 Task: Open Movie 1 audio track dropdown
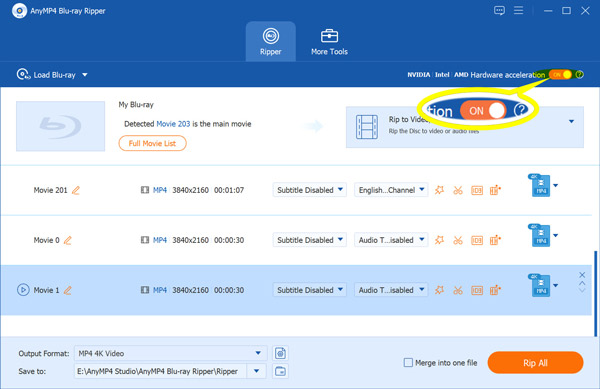click(x=391, y=290)
